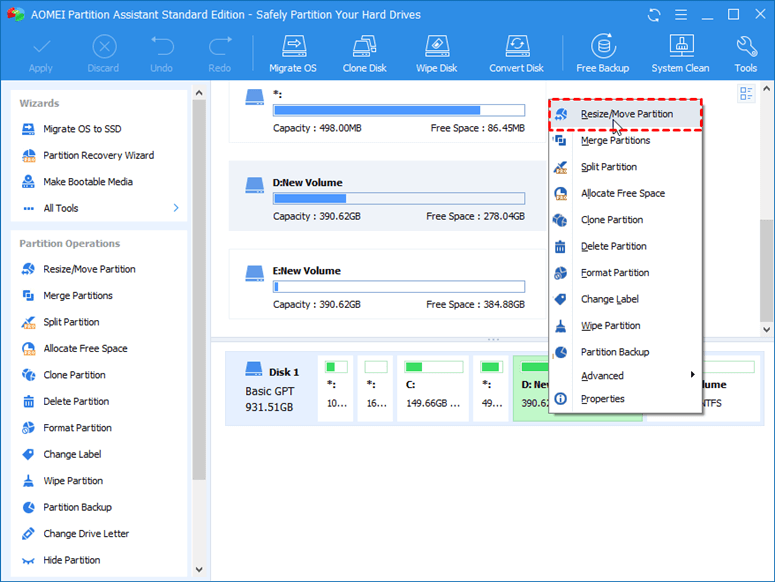Viewport: 775px width, 582px height.
Task: Select the E:New Volume partition card
Action: 388,284
